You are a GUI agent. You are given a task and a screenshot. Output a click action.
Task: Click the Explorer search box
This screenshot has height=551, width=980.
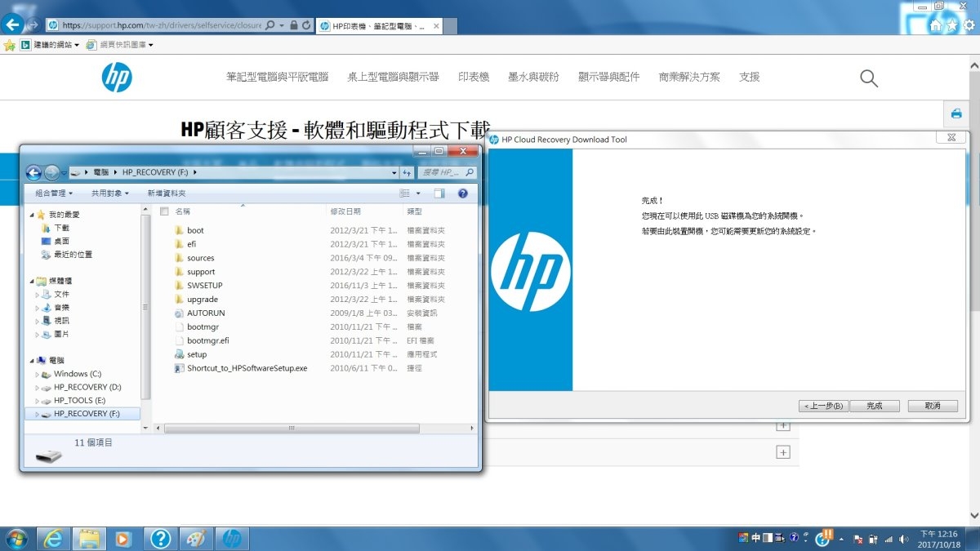(x=448, y=172)
